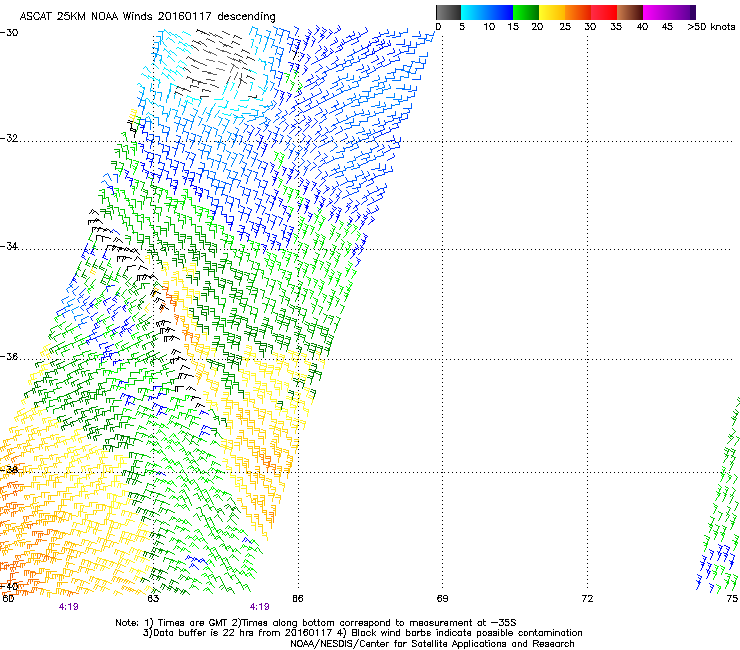Click the orange 25–30 knots color bar segment

pyautogui.click(x=578, y=12)
